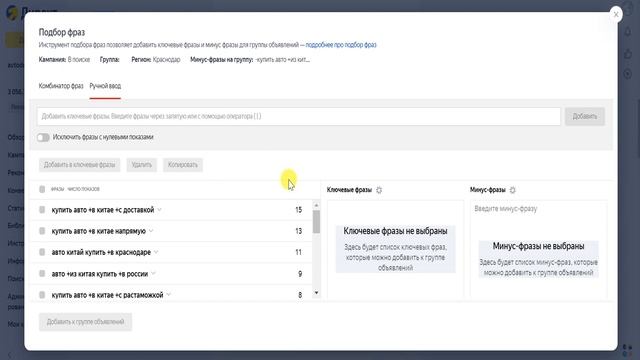Click the Регион: Краснодар label
Viewport: 640px width, 360px height.
[x=156, y=60]
